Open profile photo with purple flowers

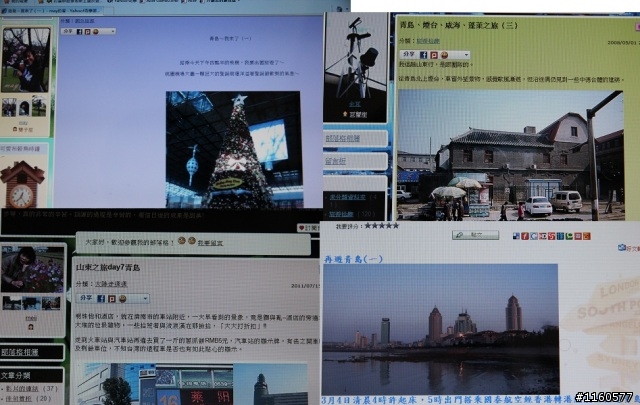pos(33,269)
